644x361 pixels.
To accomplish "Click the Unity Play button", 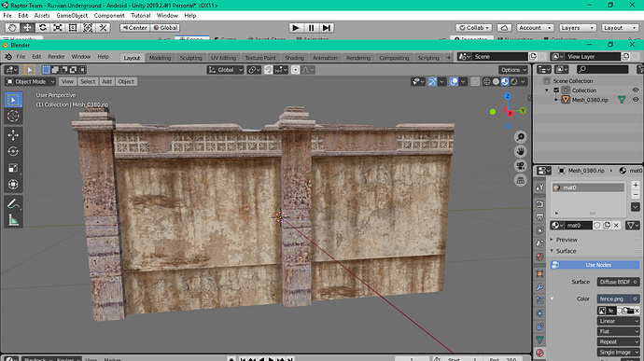I will tap(295, 27).
